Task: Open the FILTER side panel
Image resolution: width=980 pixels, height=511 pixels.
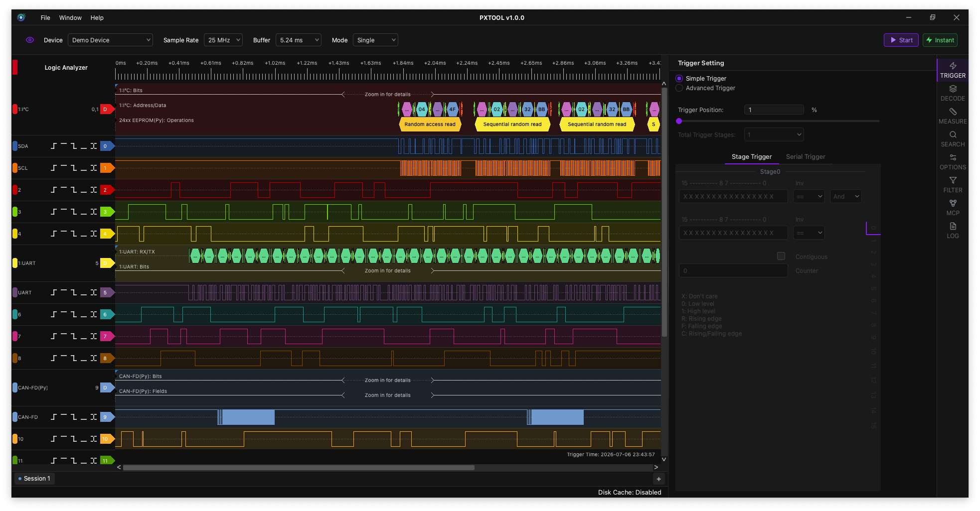Action: (x=953, y=185)
